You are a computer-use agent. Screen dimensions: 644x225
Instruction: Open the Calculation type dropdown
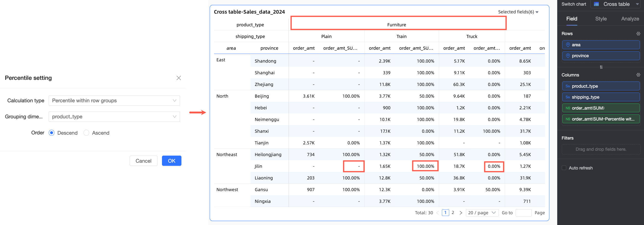point(114,101)
